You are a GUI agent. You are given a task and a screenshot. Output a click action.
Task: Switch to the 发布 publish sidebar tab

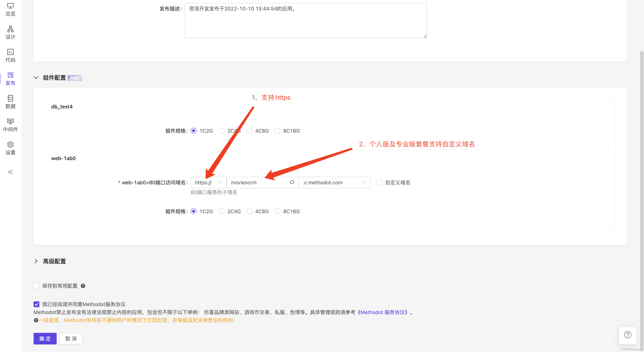click(10, 79)
